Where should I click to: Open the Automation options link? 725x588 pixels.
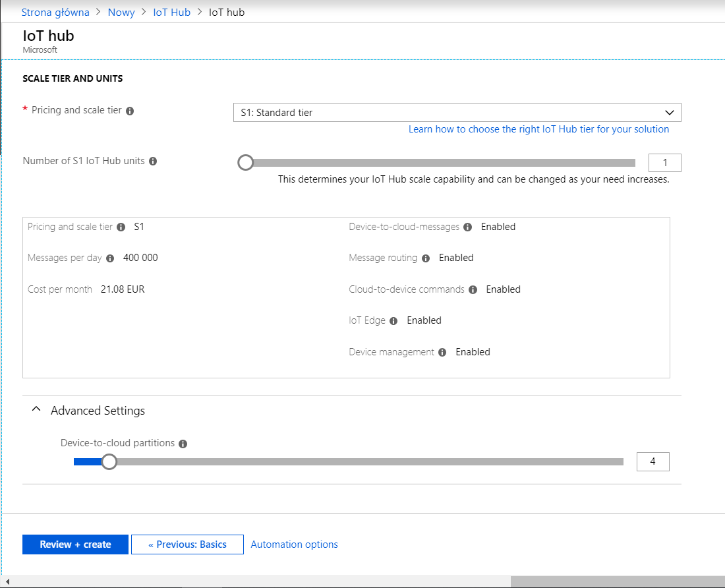click(x=294, y=544)
